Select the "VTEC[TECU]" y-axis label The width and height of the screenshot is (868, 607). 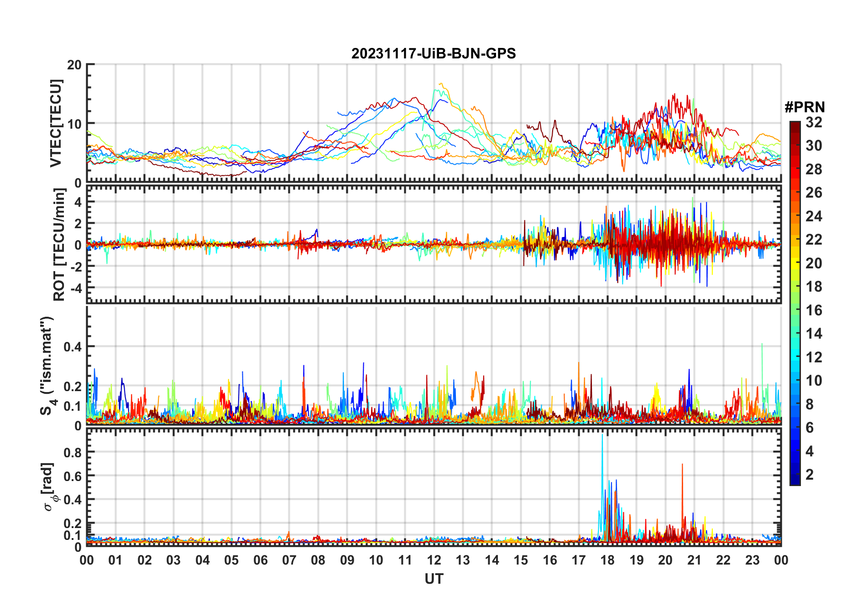click(x=56, y=124)
